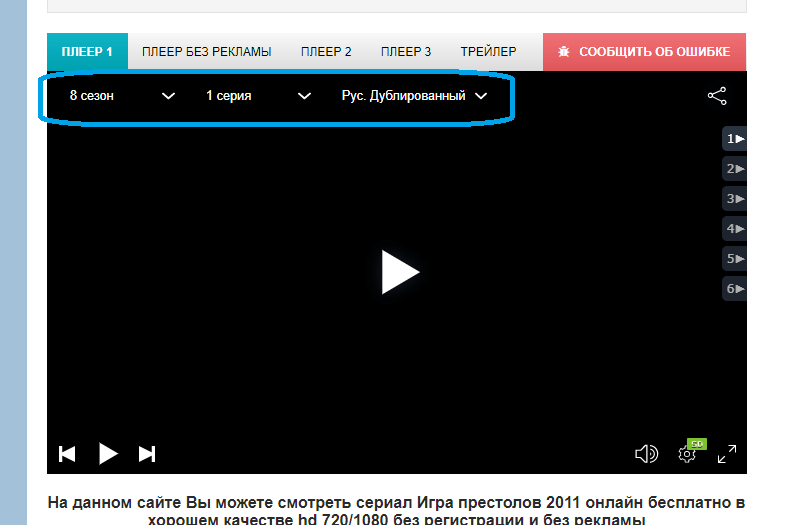
Task: Select the "Плеер без рекламы" tab
Action: point(206,52)
